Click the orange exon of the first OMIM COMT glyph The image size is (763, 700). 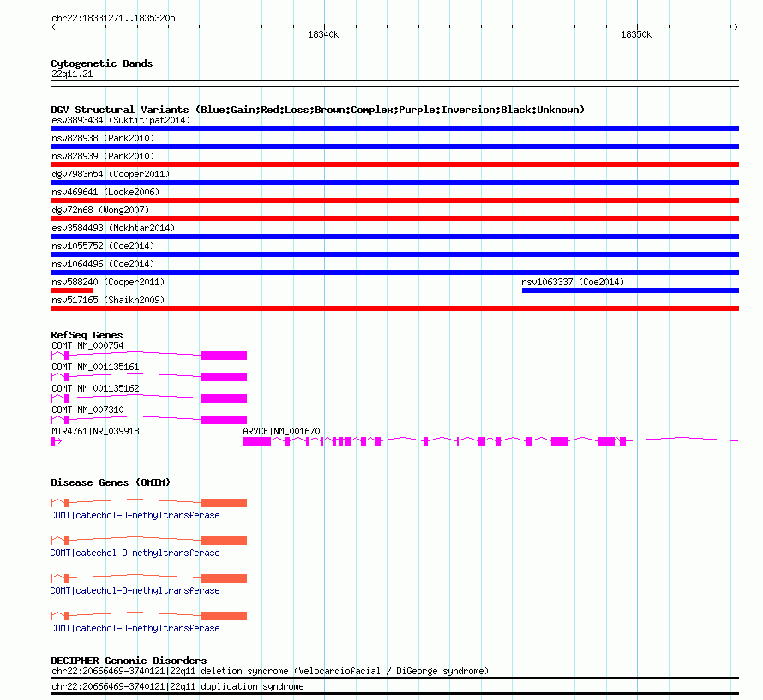click(225, 503)
